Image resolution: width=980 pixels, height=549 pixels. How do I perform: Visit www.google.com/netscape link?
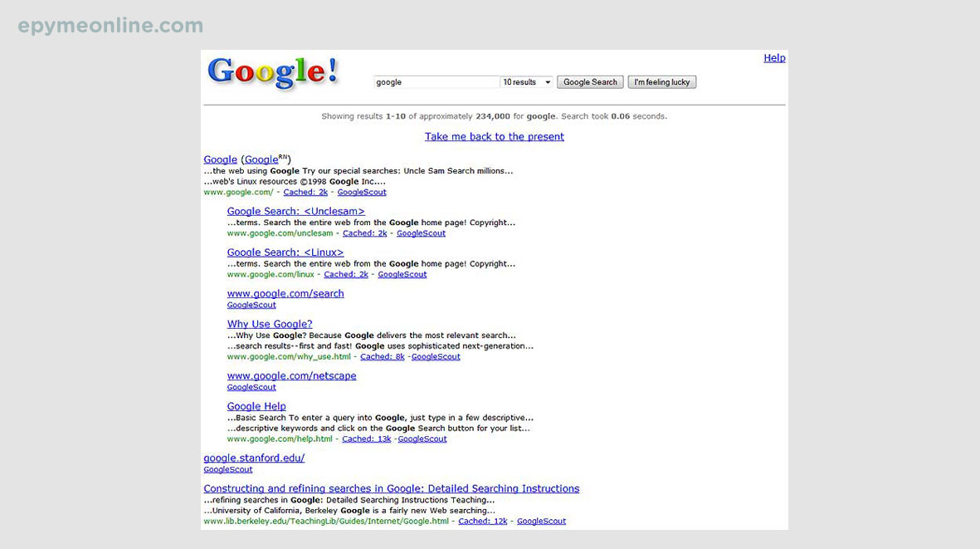coord(291,375)
